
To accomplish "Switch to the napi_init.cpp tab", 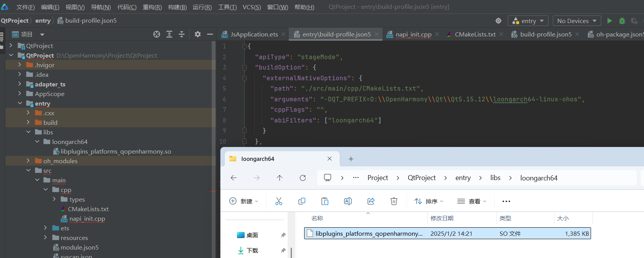I will [413, 34].
